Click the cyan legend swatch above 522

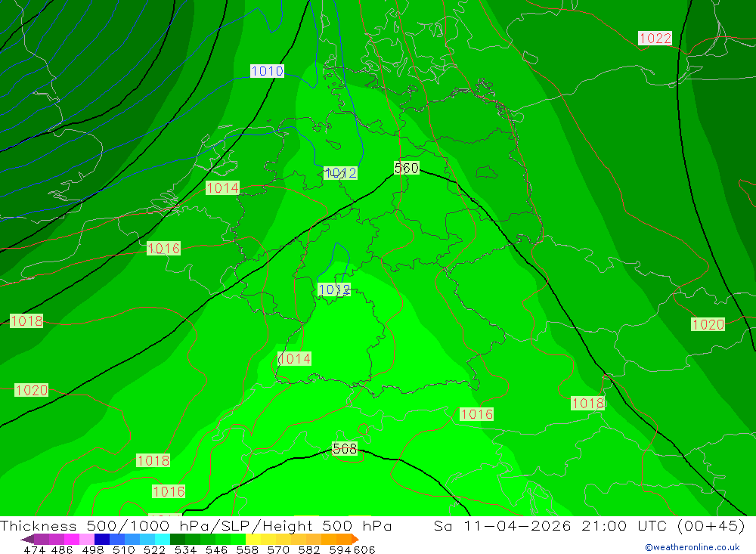pyautogui.click(x=162, y=539)
